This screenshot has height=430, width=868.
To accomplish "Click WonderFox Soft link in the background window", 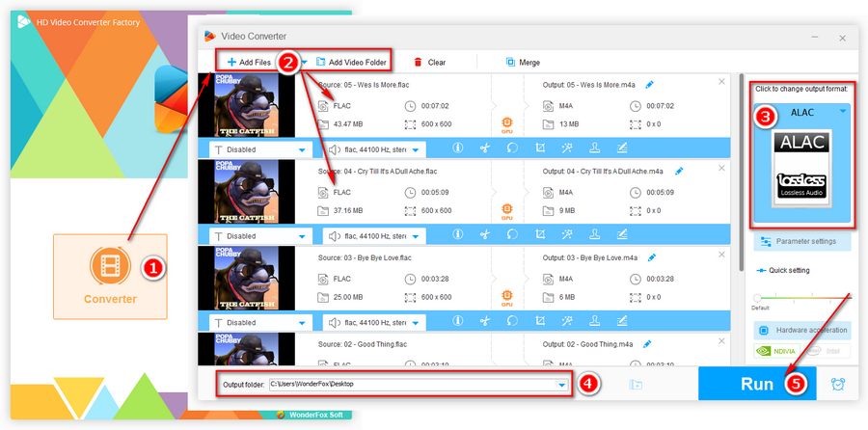I will coord(309,414).
